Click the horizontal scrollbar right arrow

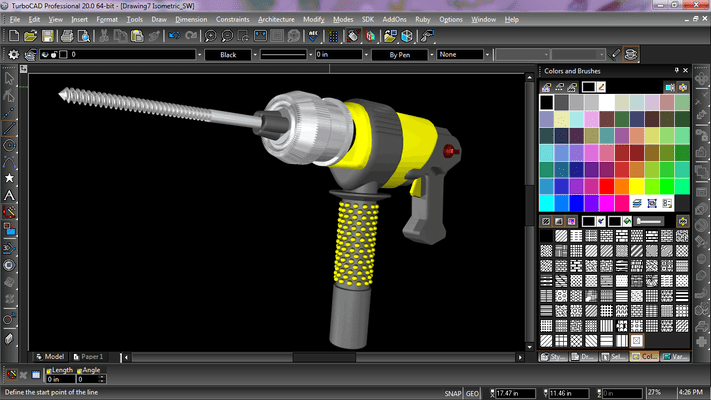click(520, 357)
